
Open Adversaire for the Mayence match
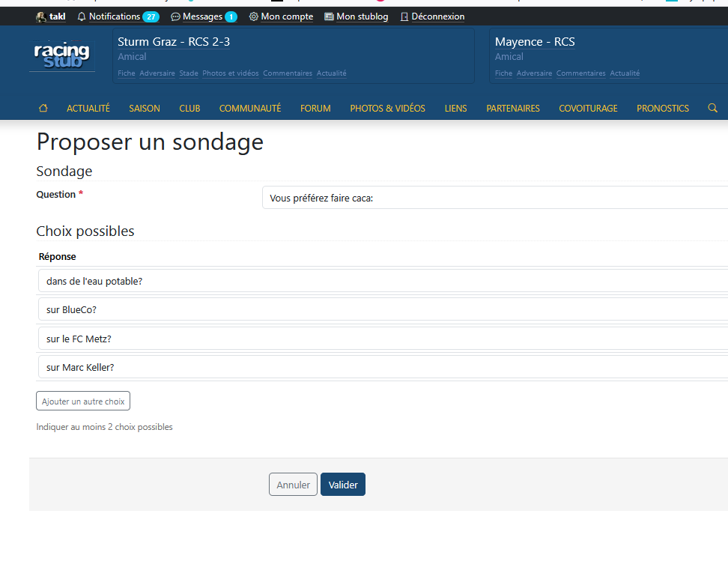coord(535,73)
